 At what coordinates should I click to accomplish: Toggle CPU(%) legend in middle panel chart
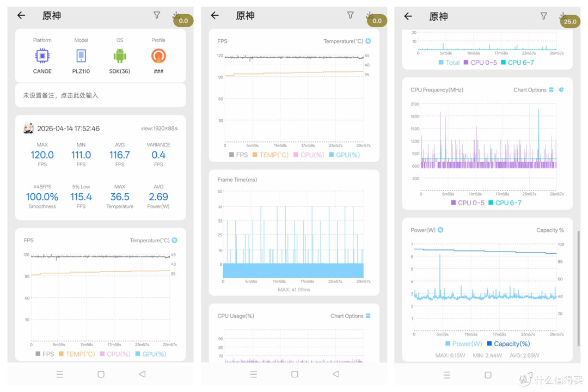point(309,155)
